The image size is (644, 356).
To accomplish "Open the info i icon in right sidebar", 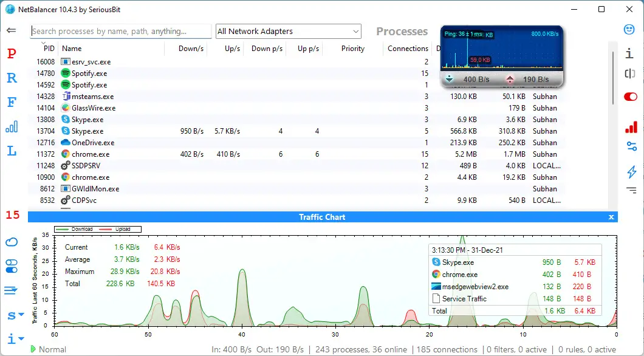I will click(629, 53).
